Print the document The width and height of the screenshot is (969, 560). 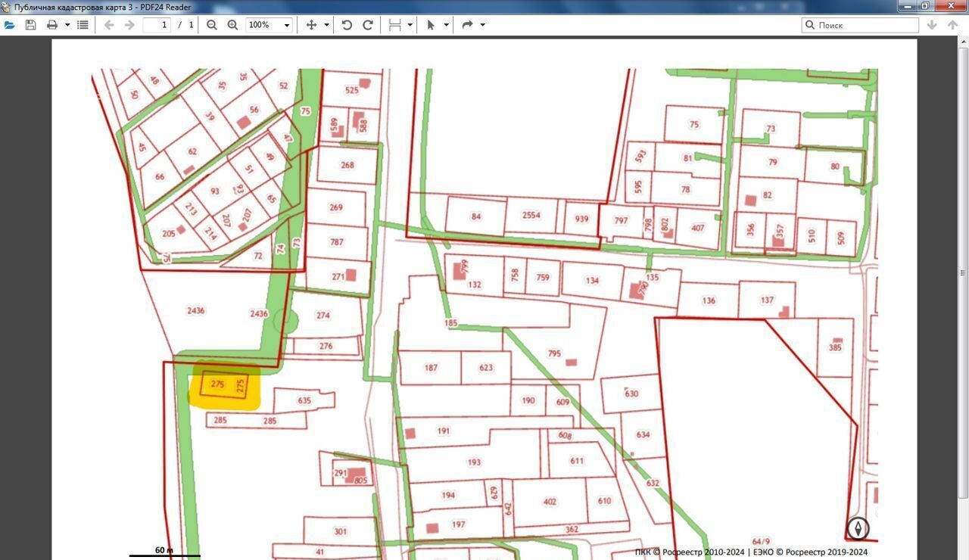pos(52,25)
